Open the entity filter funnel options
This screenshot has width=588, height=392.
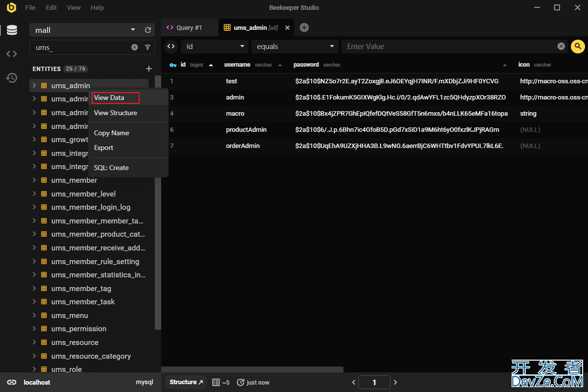point(147,48)
